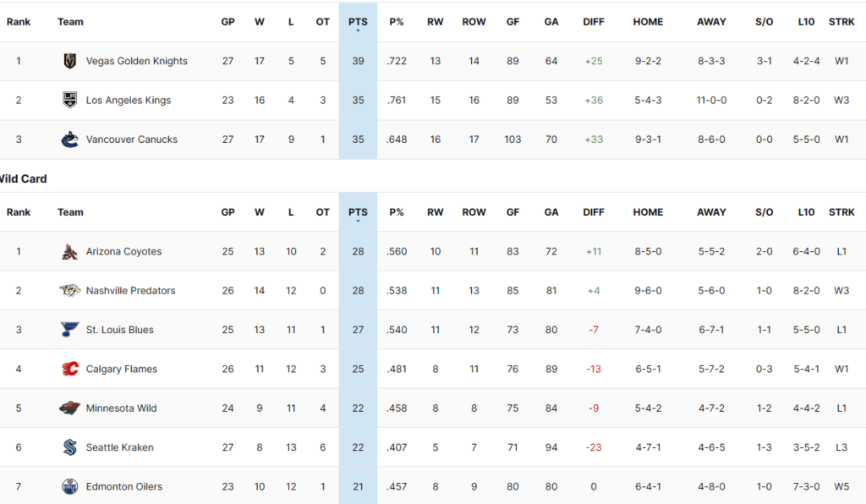The height and width of the screenshot is (504, 866).
Task: Open the Vegas Golden Knights team link
Action: point(136,61)
